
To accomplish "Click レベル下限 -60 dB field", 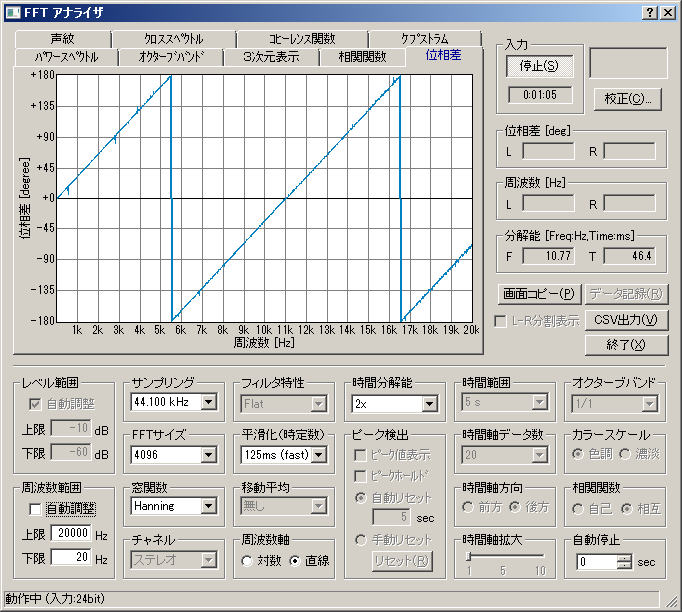I will (72, 452).
